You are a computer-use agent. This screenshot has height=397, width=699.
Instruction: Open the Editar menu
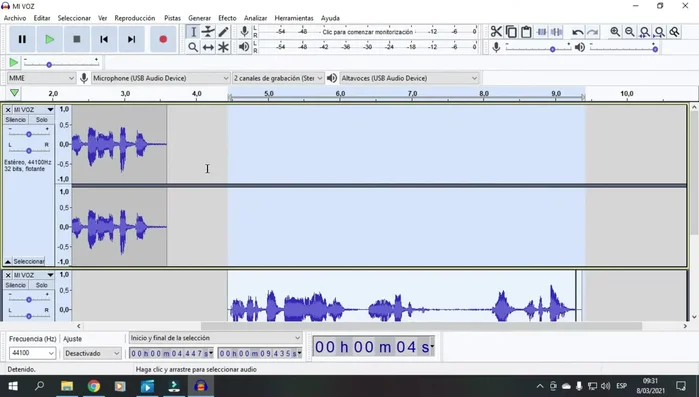point(42,18)
